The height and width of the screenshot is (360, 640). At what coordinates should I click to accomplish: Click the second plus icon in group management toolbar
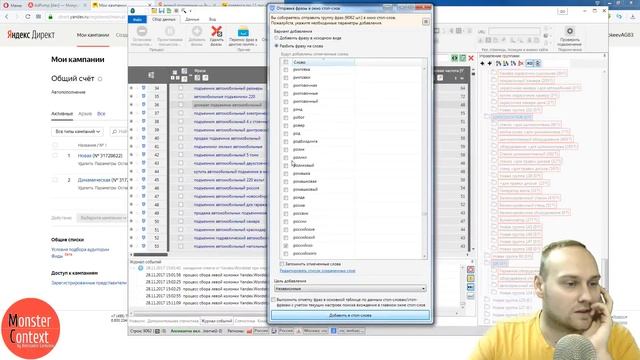pos(489,64)
